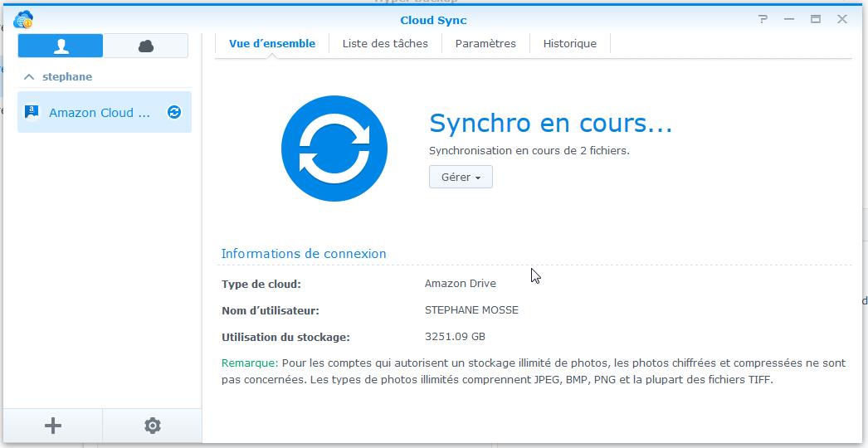Viewport: 868px width, 448px height.
Task: Click the Cloud Sync app icon in title bar
Action: 23,20
